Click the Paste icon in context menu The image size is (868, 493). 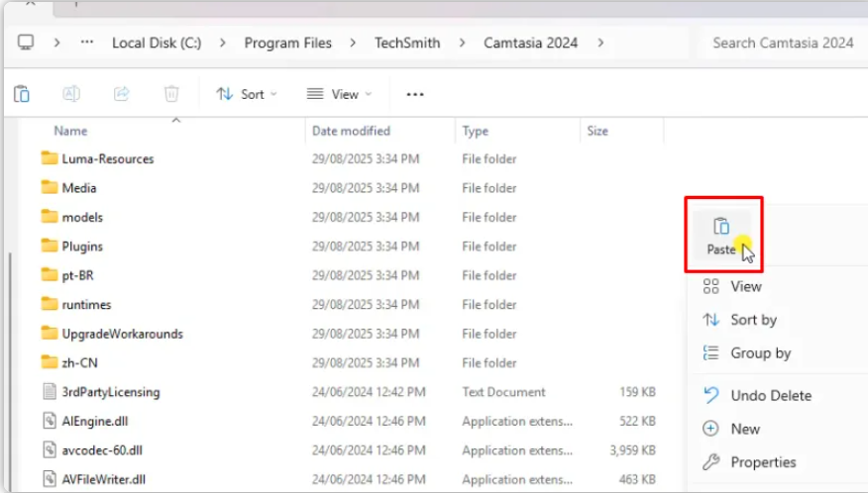[721, 227]
